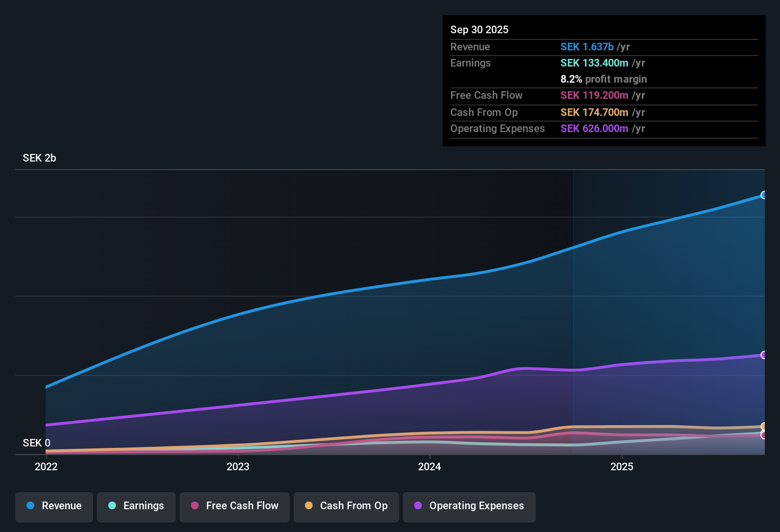Select the 2025 axis label
Screen dimensions: 780x532
622,467
